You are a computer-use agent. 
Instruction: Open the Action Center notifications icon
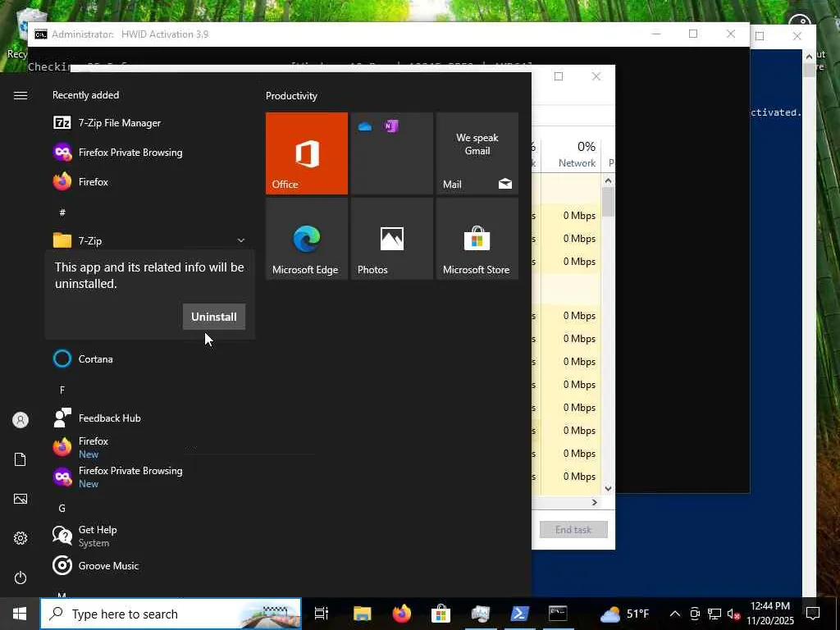coord(813,614)
